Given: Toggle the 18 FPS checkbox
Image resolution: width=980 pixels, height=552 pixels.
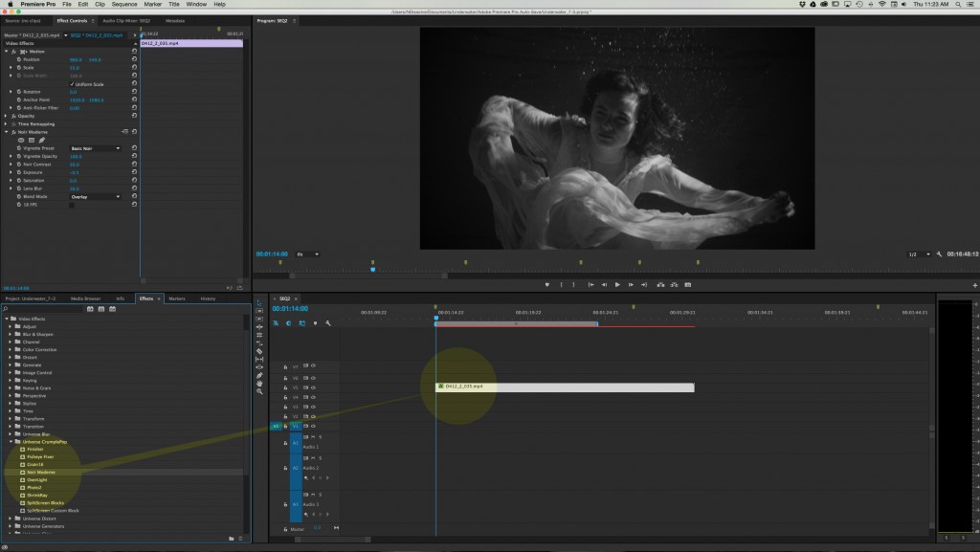Looking at the screenshot, I should click(72, 205).
